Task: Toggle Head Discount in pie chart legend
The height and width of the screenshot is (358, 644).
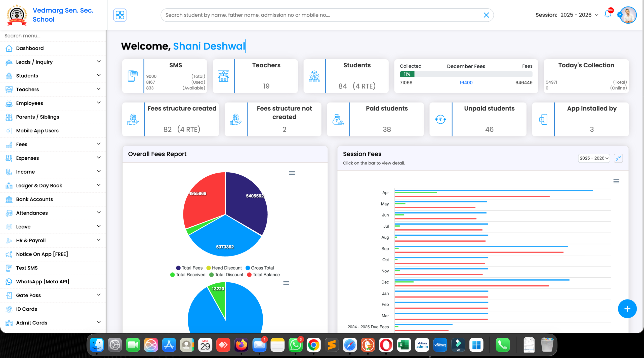Action: [227, 268]
